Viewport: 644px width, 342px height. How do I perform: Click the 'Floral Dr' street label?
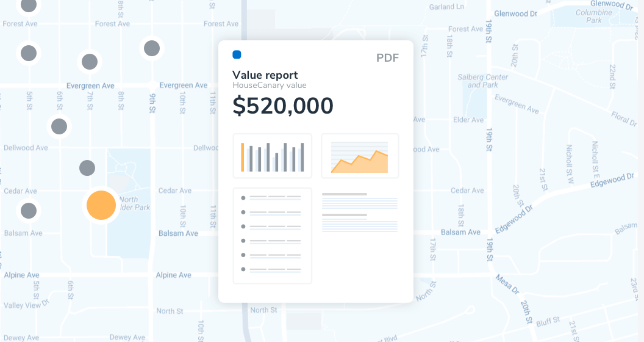624,118
